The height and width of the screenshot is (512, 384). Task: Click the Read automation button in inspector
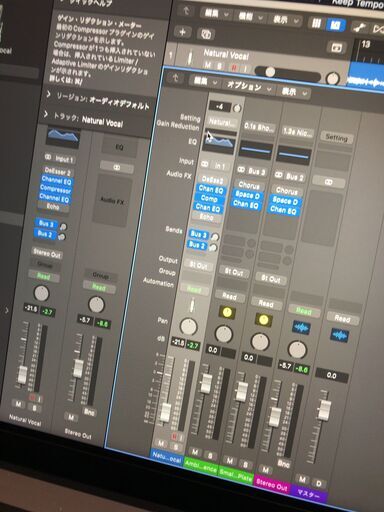[x=44, y=276]
